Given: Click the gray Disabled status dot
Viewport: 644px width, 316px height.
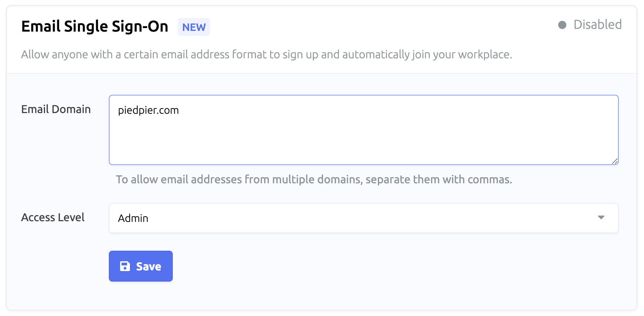Looking at the screenshot, I should [x=562, y=25].
